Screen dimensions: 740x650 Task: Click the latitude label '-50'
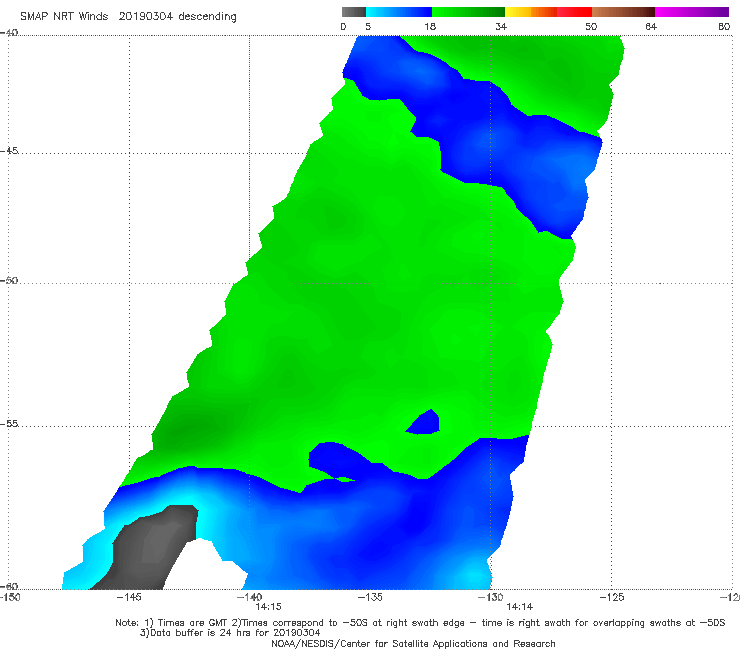(9, 280)
